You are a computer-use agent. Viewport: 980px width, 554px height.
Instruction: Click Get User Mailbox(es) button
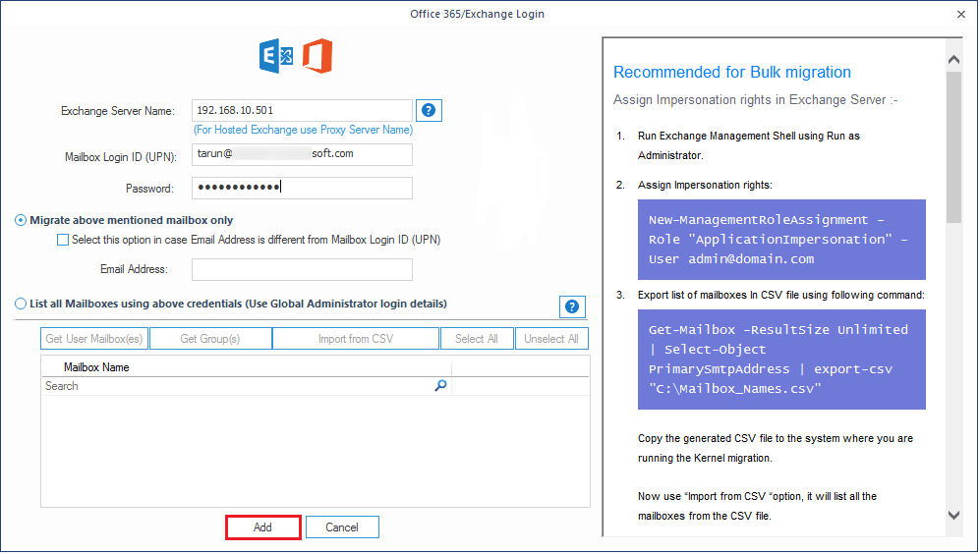[x=94, y=339]
